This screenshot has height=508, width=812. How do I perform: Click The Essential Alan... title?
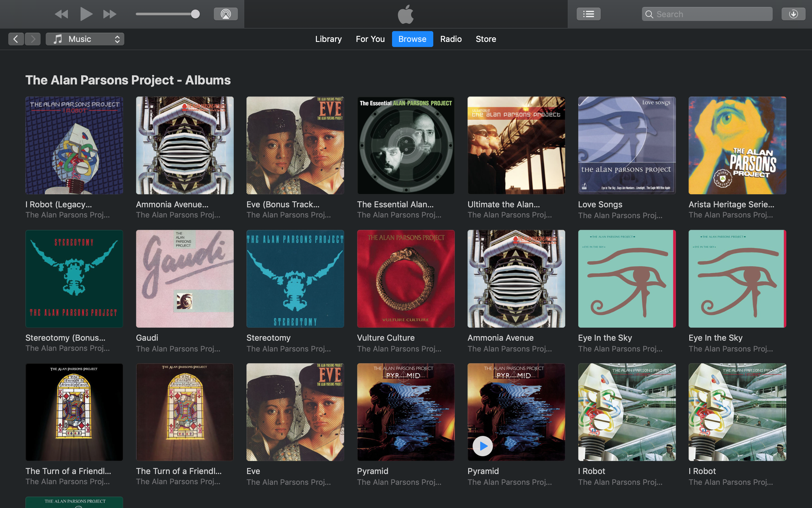[395, 204]
